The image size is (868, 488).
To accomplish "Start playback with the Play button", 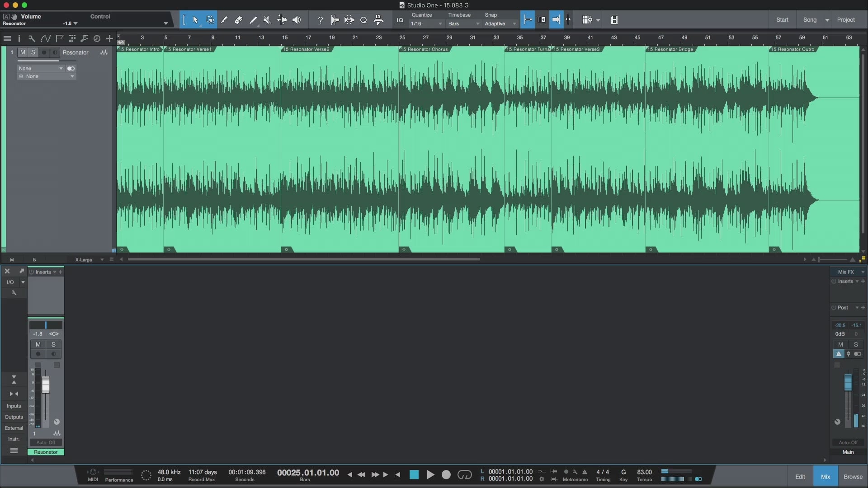I will coord(430,475).
